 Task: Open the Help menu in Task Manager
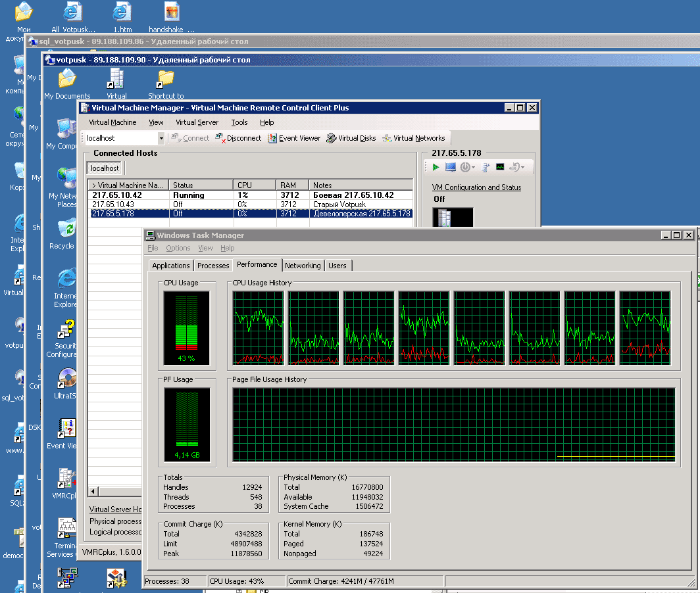click(x=227, y=248)
